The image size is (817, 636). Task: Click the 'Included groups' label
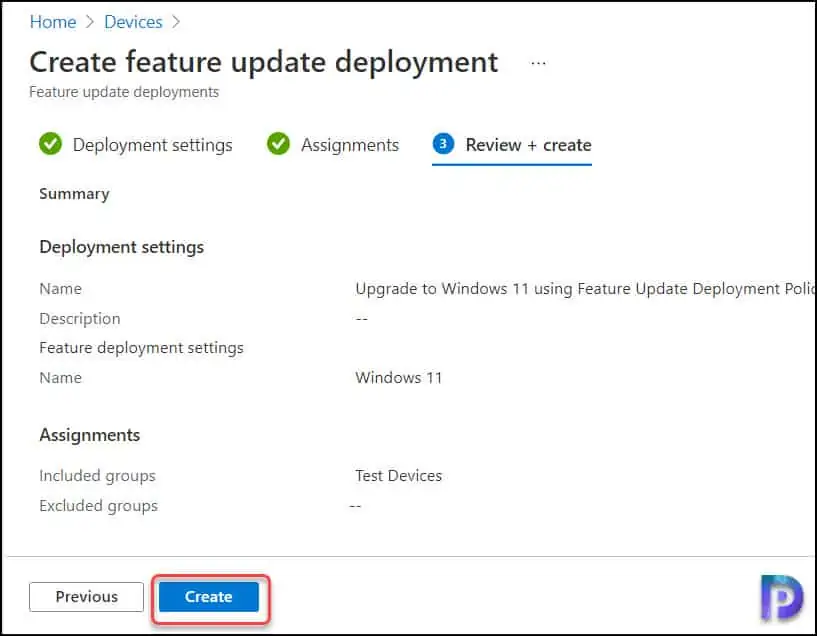pos(97,476)
